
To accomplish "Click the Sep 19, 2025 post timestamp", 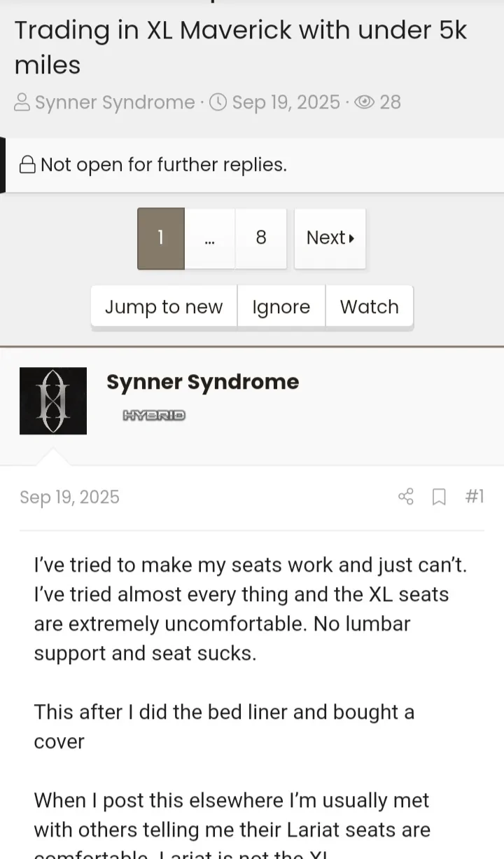I will pyautogui.click(x=70, y=497).
